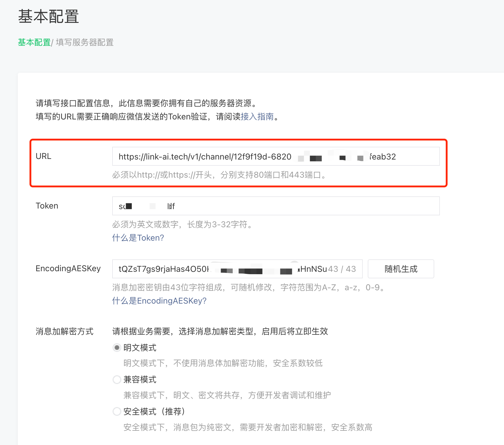This screenshot has height=445, width=504.
Task: Open the 什么是Token? help link
Action: point(138,238)
